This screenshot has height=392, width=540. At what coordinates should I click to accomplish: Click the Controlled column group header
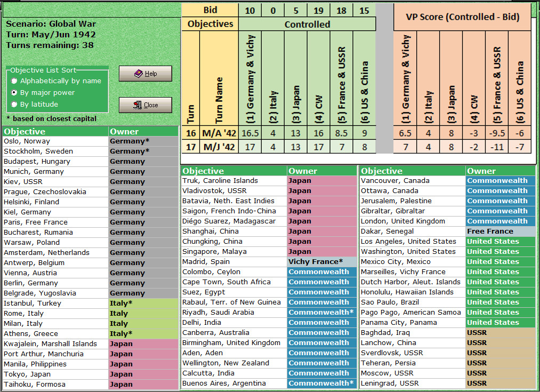point(307,25)
